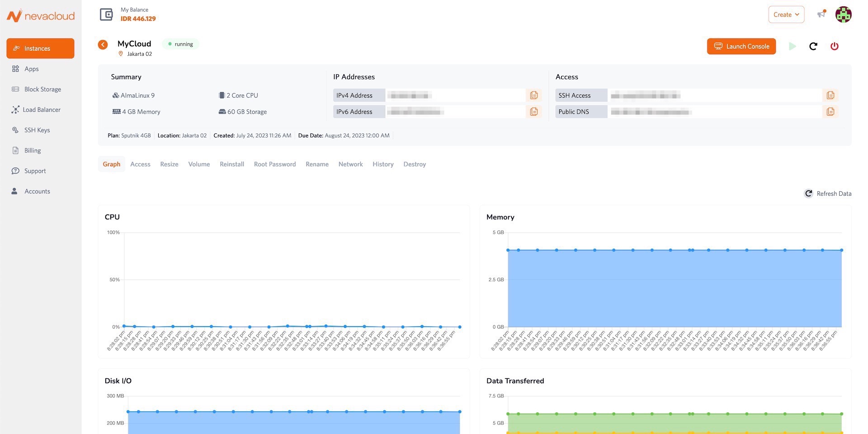Click the wallet balance icon
This screenshot has height=434, width=868.
106,14
